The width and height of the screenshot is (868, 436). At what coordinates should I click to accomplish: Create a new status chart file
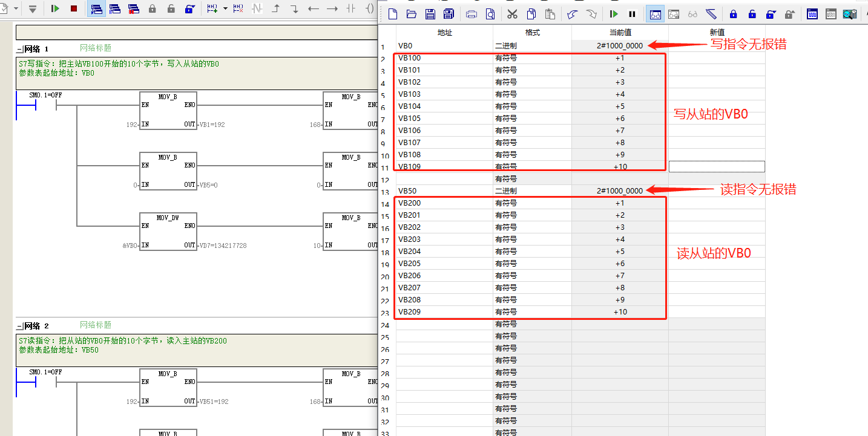click(x=393, y=14)
